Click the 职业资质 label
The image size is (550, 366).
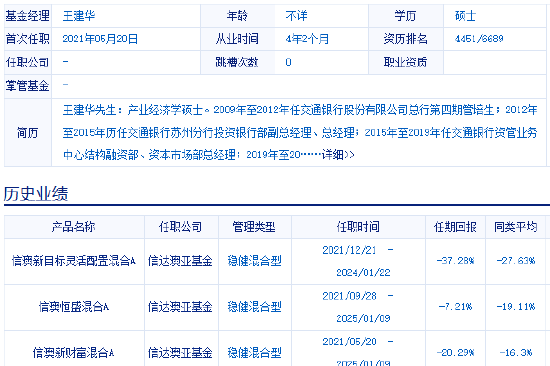pyautogui.click(x=405, y=62)
